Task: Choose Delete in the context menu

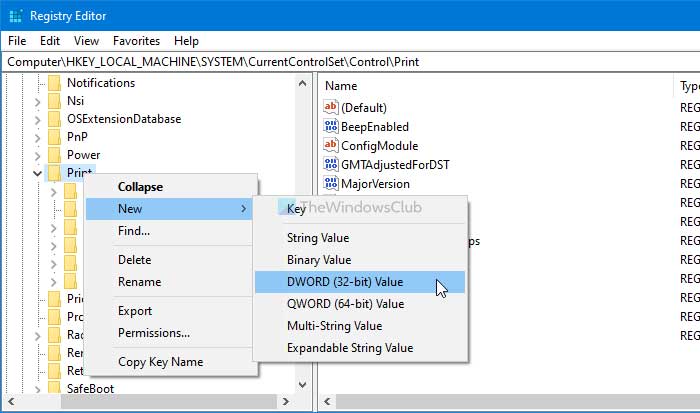Action: [171, 260]
